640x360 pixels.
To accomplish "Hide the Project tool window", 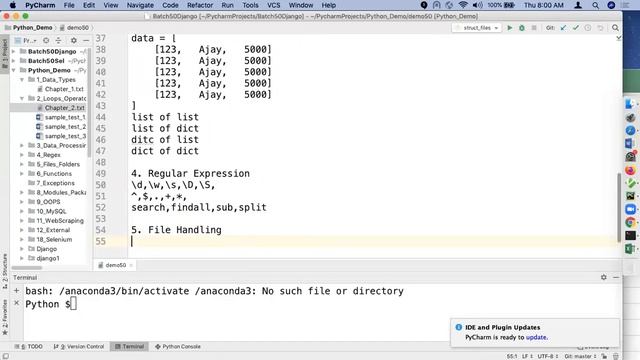I will pos(86,40).
